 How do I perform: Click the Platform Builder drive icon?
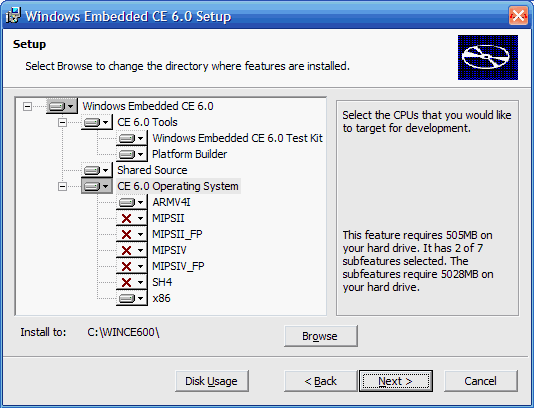[132, 155]
